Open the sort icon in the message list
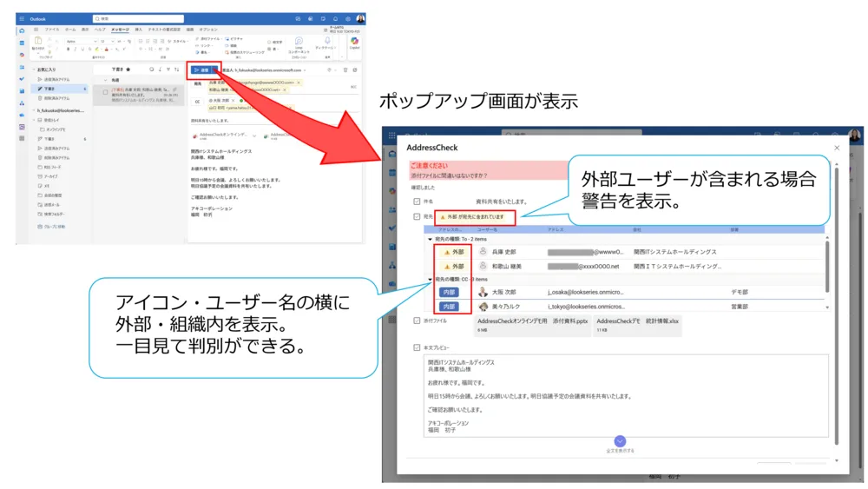This screenshot has height=489, width=868. (x=176, y=69)
